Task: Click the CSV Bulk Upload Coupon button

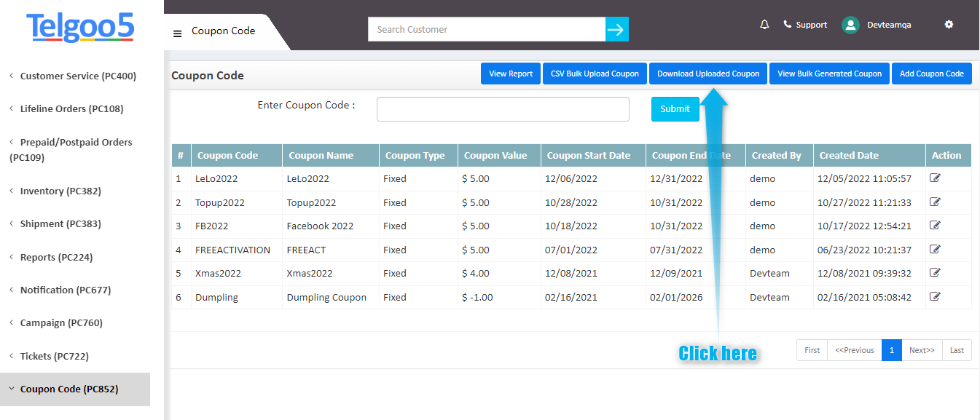Action: coord(595,74)
